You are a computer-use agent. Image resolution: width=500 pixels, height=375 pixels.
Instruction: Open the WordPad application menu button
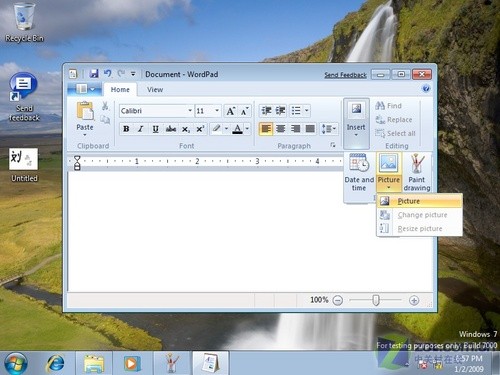point(85,89)
